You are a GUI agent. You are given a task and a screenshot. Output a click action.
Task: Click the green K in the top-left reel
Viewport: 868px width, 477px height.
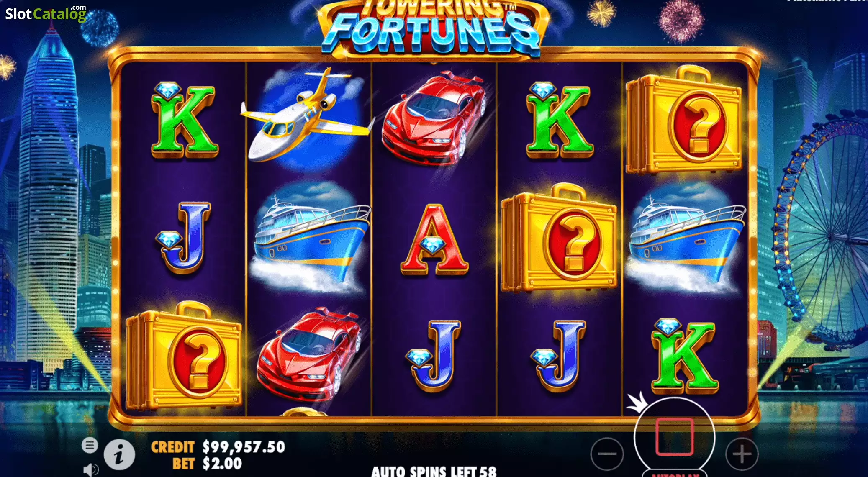coord(184,120)
